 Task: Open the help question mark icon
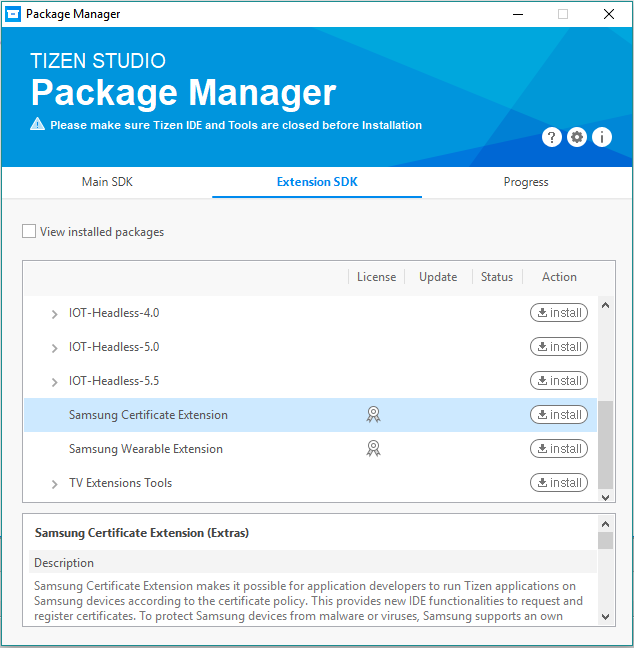551,137
